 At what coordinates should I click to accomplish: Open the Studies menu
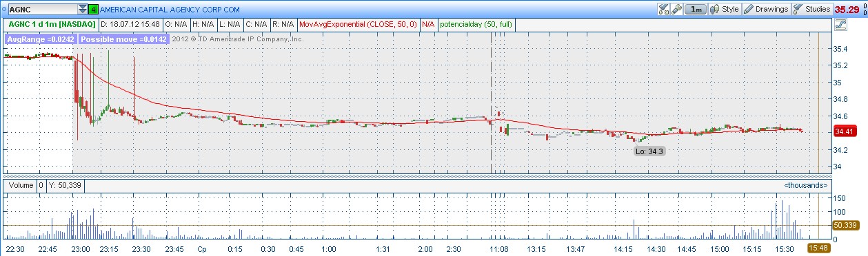tap(812, 10)
